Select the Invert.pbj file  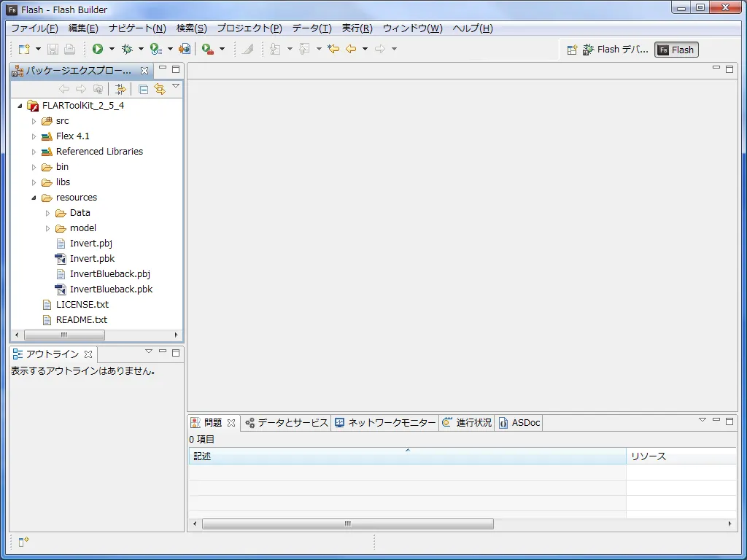pos(91,244)
